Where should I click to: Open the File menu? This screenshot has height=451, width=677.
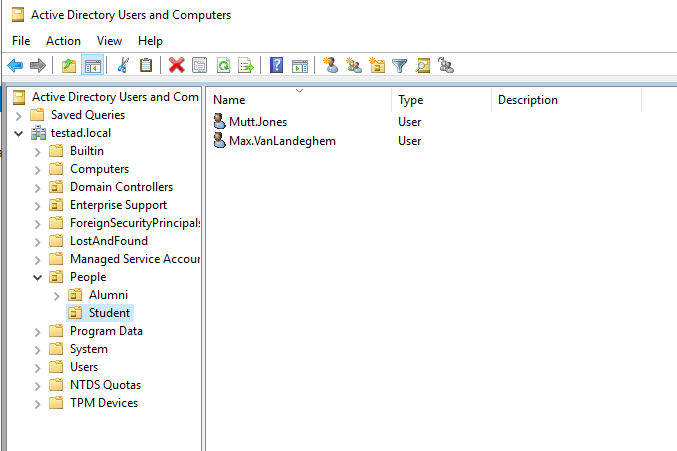(x=21, y=41)
